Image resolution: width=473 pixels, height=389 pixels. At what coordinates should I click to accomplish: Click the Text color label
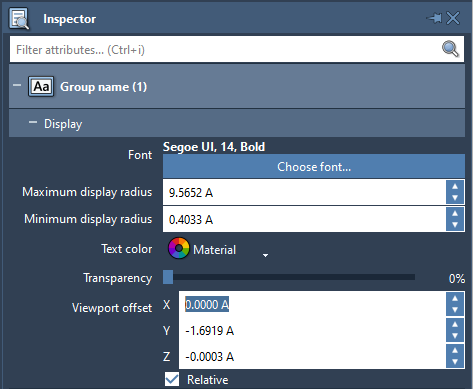tap(127, 249)
